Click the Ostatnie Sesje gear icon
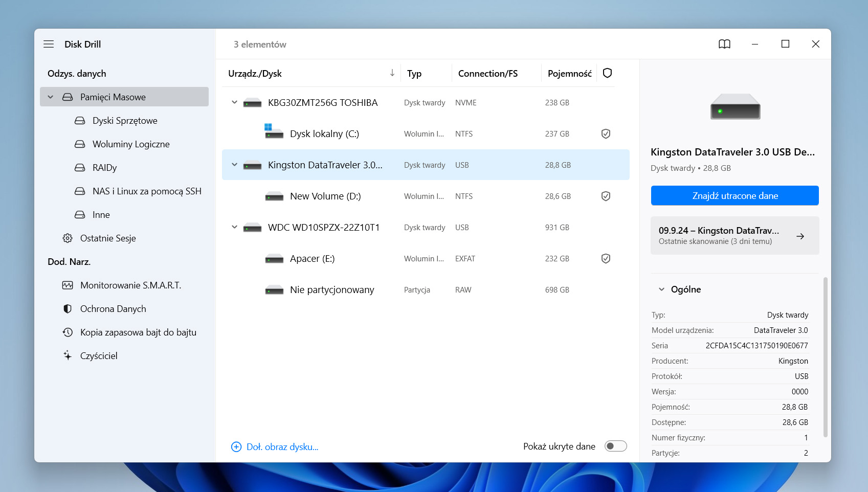This screenshot has width=868, height=492. click(68, 238)
